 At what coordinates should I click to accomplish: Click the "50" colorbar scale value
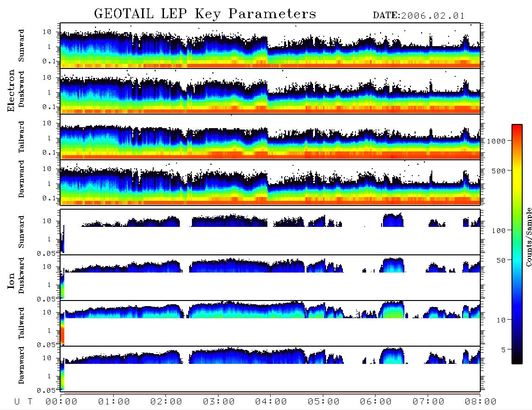[501, 260]
